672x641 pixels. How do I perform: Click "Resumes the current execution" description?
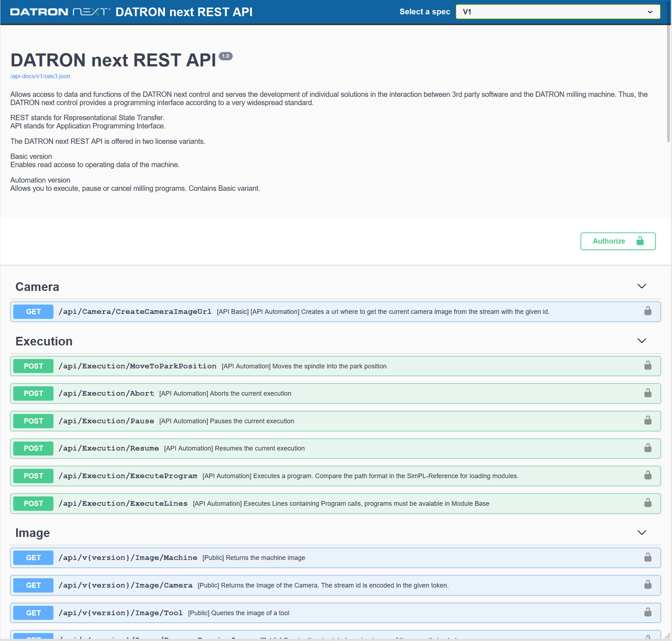260,448
